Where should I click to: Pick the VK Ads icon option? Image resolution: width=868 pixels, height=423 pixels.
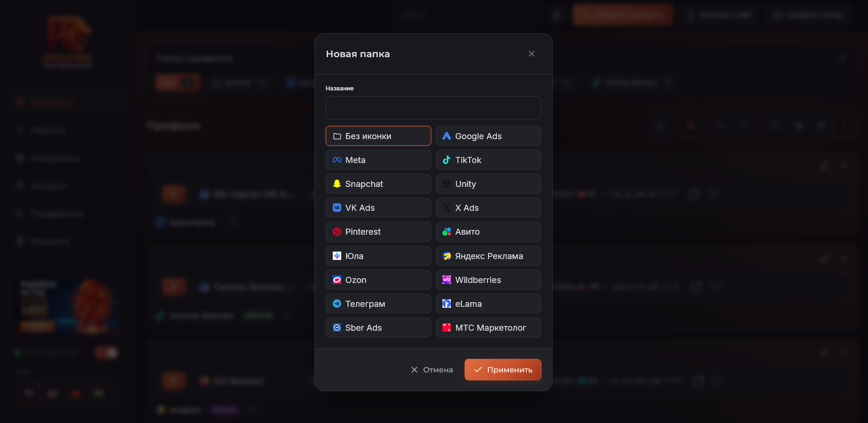378,208
